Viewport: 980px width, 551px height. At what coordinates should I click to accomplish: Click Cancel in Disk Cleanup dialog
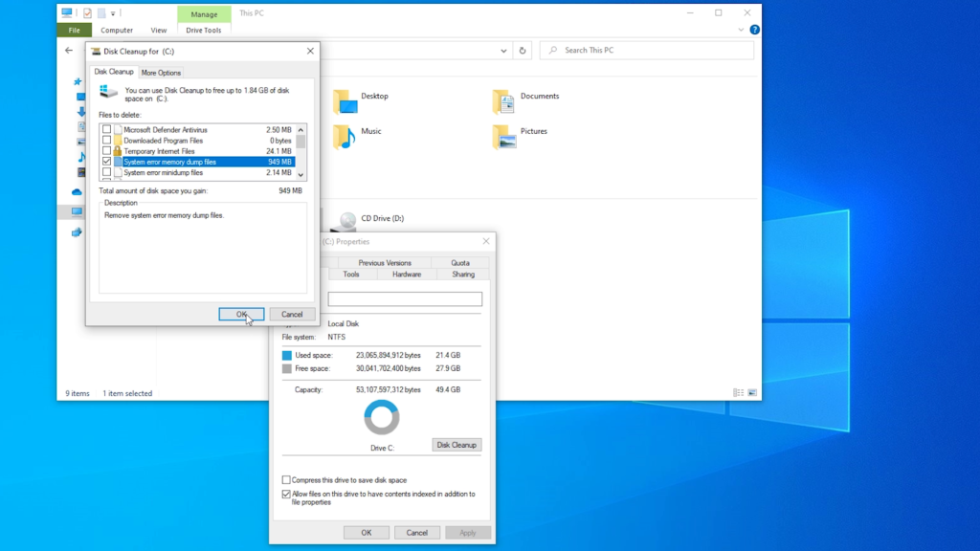292,314
